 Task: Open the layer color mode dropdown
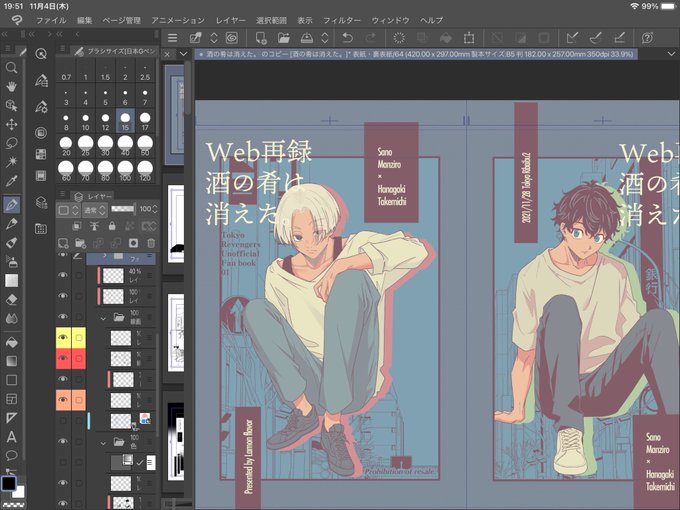[x=69, y=210]
